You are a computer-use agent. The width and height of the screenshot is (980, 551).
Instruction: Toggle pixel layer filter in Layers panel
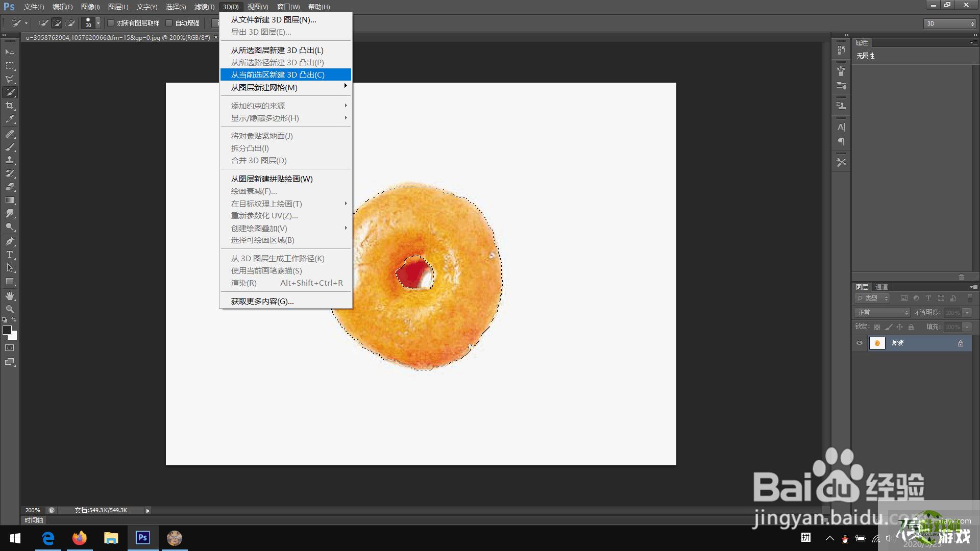pyautogui.click(x=904, y=298)
